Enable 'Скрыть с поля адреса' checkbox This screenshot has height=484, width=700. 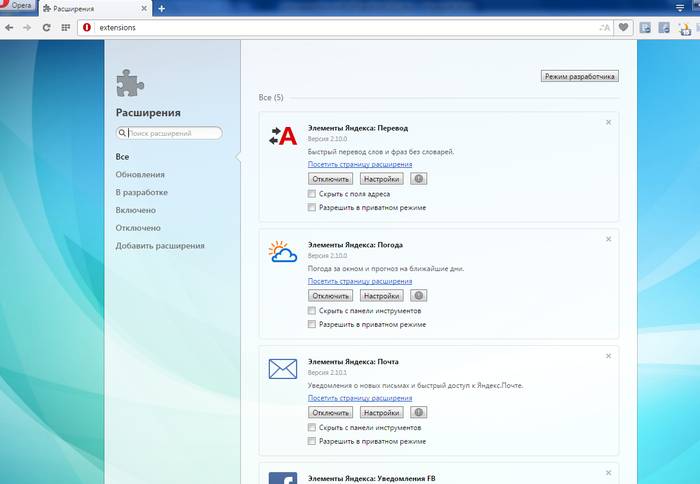(313, 194)
